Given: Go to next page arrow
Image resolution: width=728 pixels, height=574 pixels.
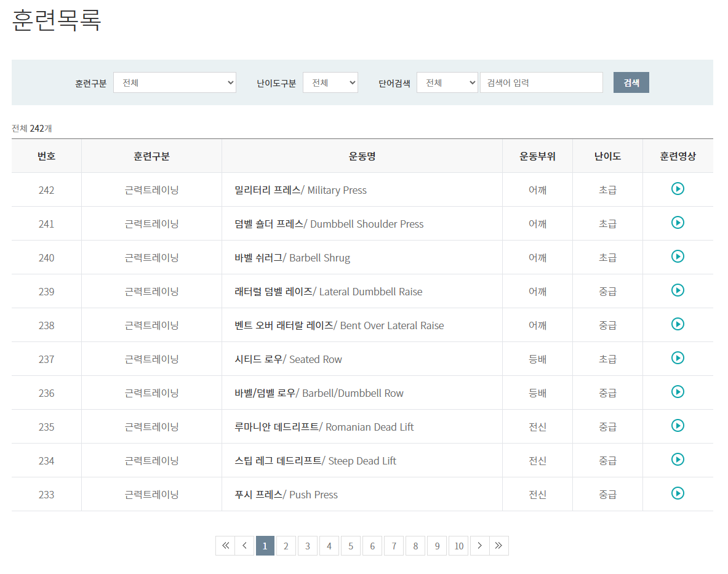Looking at the screenshot, I should click(479, 546).
